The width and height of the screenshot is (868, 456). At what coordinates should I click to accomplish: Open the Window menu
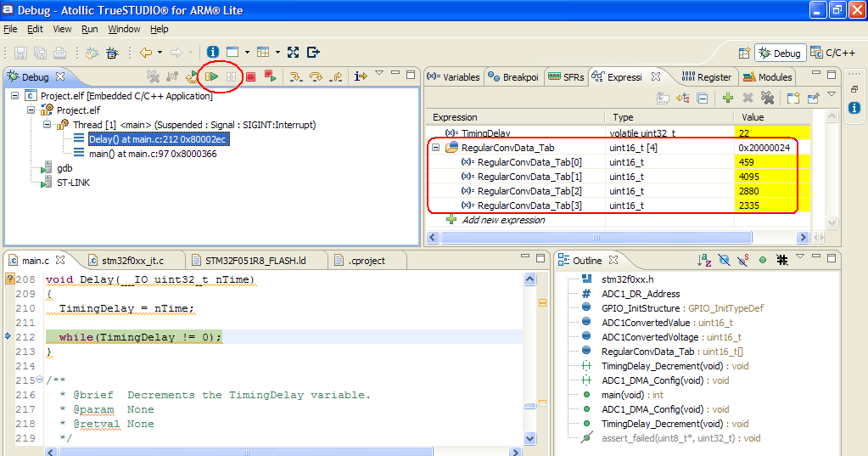click(124, 29)
